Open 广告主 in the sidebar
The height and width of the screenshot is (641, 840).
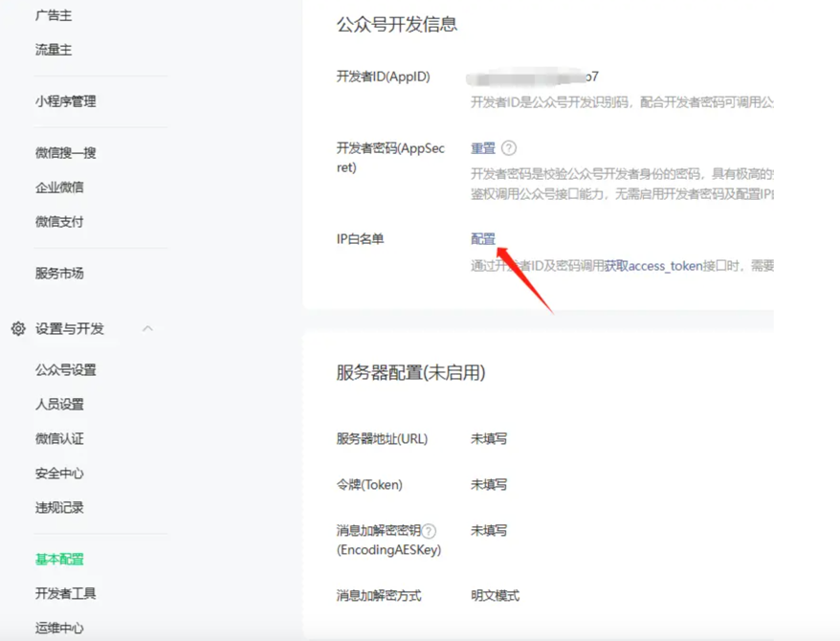(54, 15)
